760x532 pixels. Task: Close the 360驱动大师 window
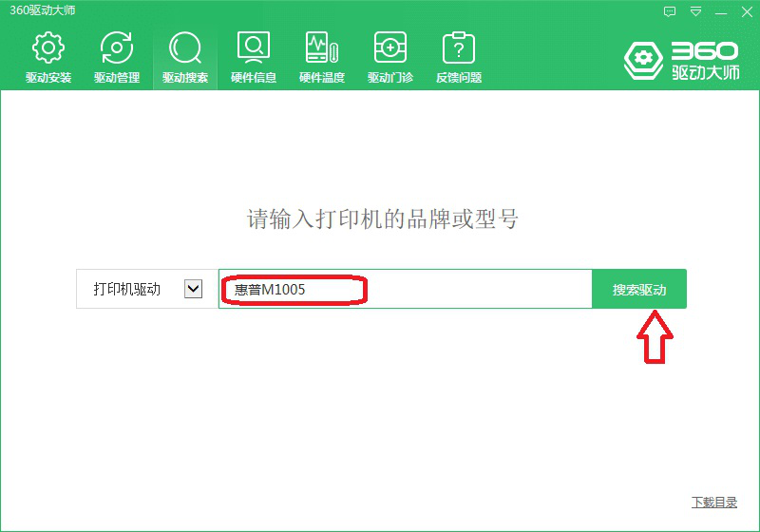747,11
